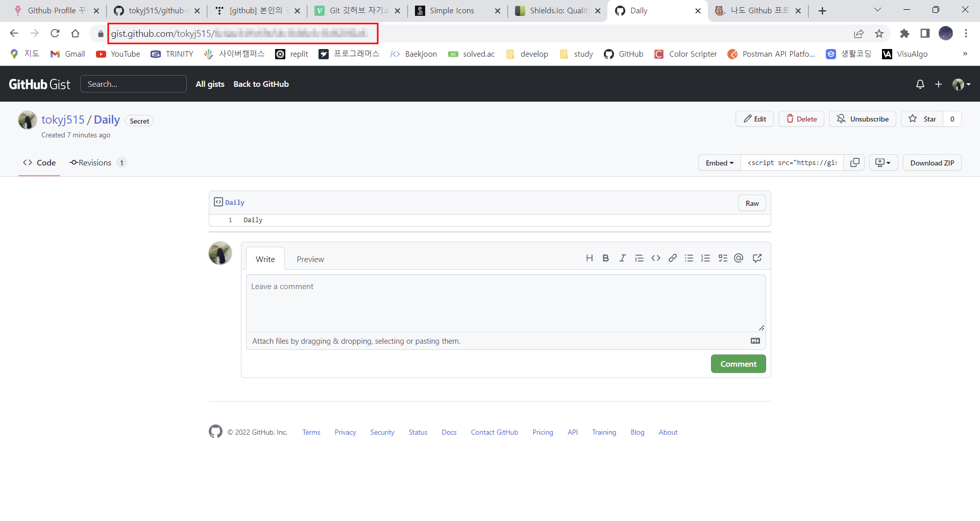Apply bold formatting in comment toolbar
Viewport: 980px width, 521px height.
[606, 258]
